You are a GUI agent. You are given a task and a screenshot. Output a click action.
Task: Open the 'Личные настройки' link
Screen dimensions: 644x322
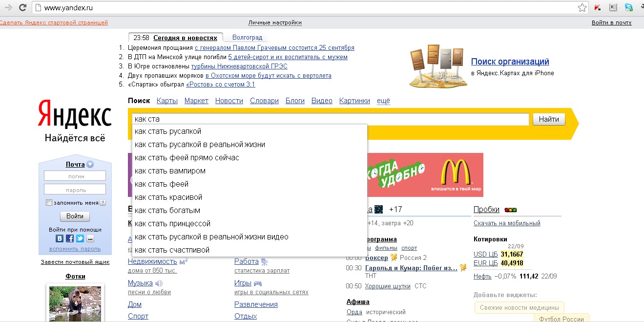(x=275, y=22)
